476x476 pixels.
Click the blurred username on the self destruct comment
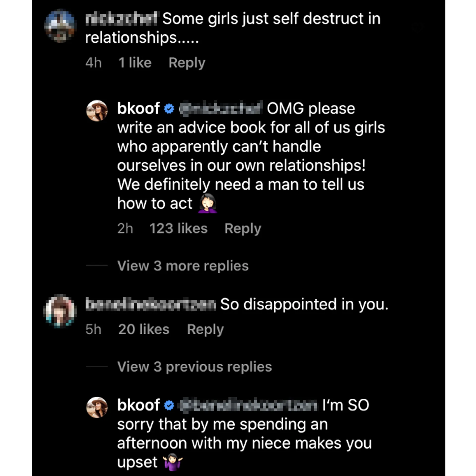coord(121,19)
